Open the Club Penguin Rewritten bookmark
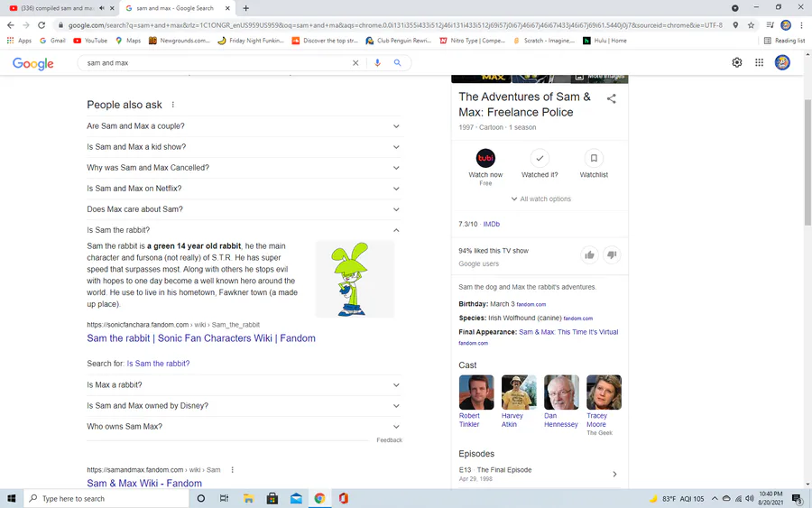The height and width of the screenshot is (508, 812). [x=398, y=41]
